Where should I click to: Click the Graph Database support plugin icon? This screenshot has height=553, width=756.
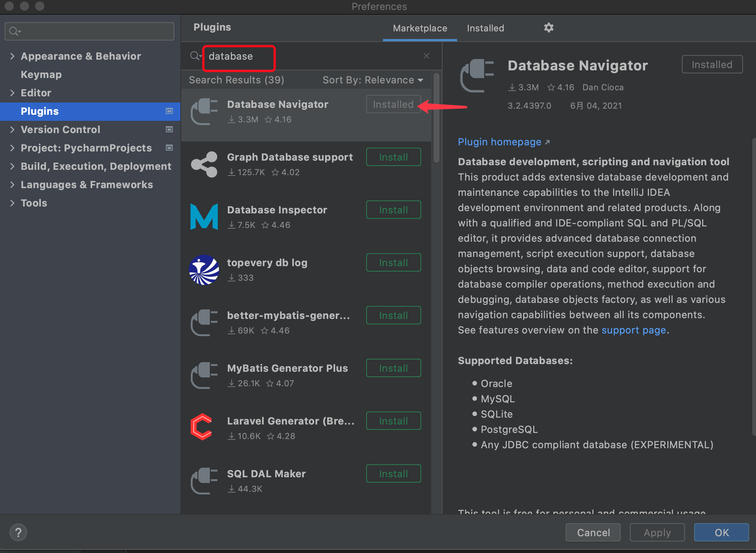pos(204,164)
